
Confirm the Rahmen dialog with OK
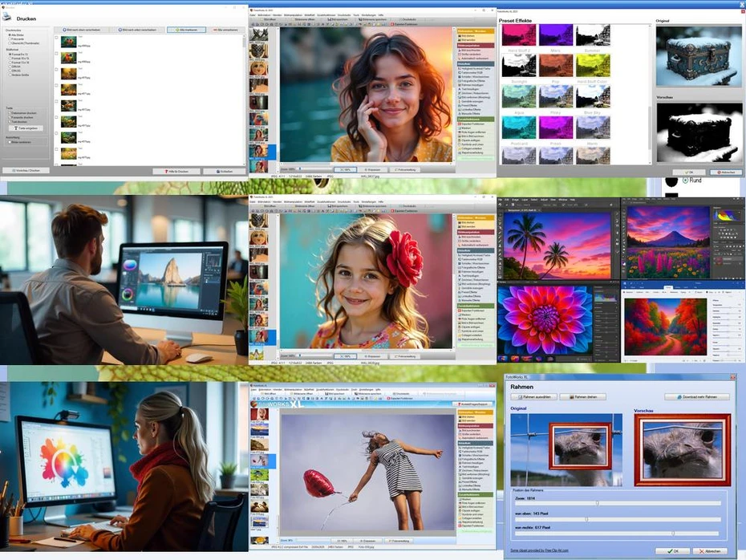[672, 551]
